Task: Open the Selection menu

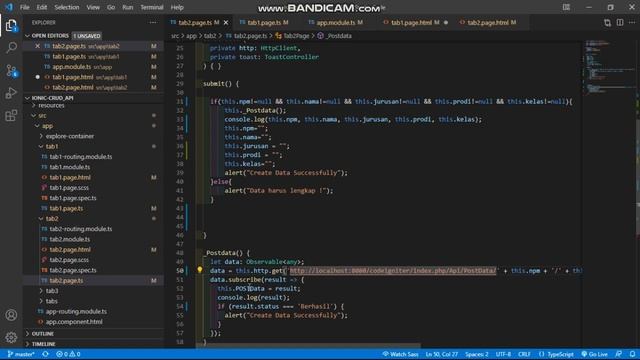Action: (67, 7)
